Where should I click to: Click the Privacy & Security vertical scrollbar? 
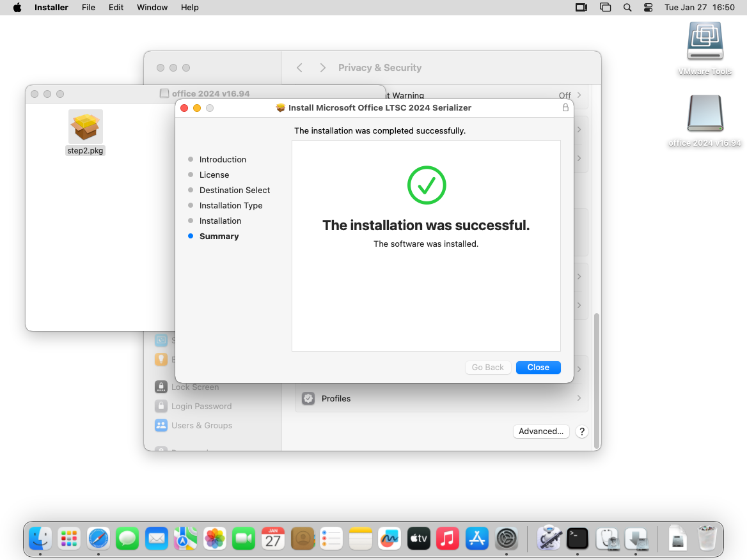pyautogui.click(x=597, y=377)
